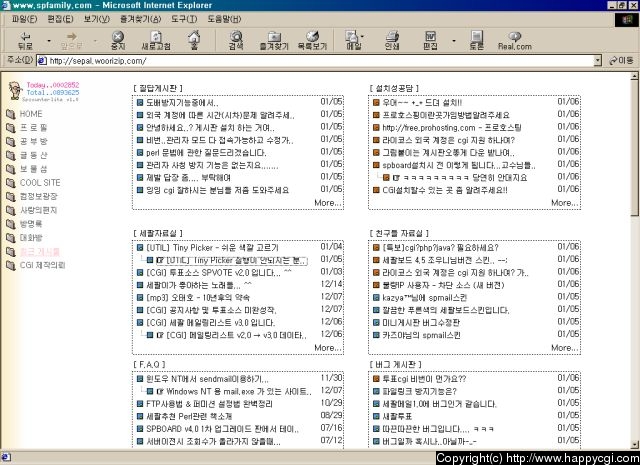
Task: Click the folder icon beside 프로필
Action: [x=11, y=128]
